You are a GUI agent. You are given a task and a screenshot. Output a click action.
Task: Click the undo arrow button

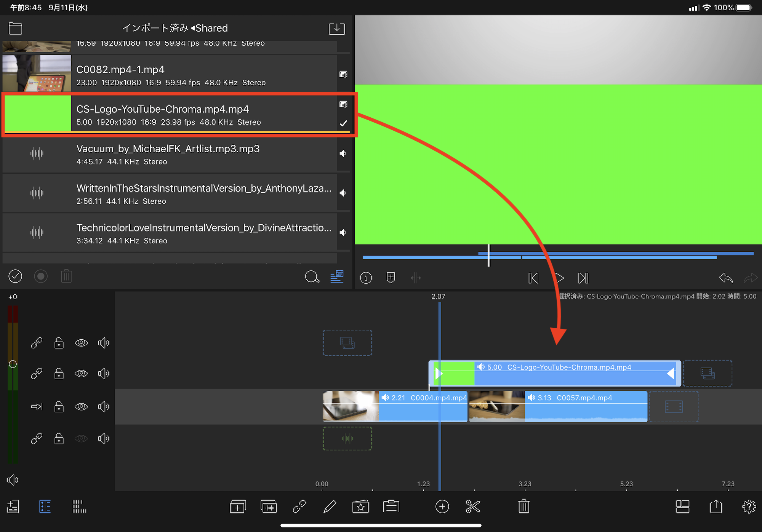[x=725, y=278]
